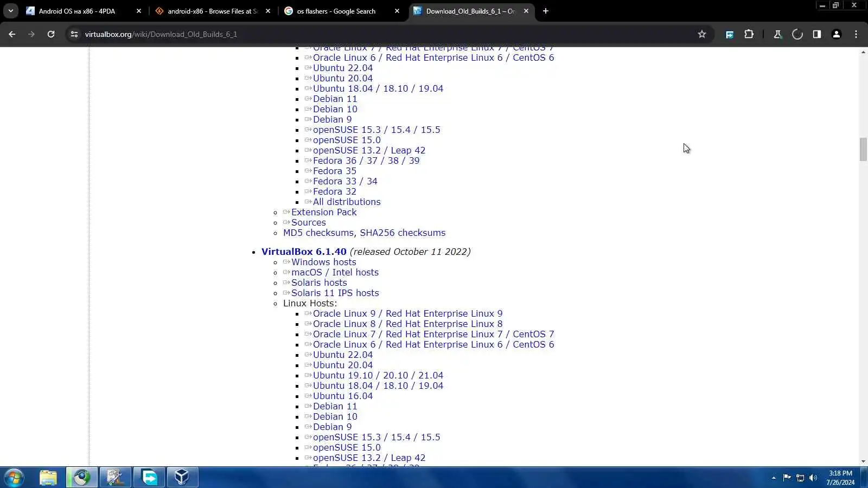Open a new browser tab
The height and width of the screenshot is (488, 868).
(x=546, y=11)
